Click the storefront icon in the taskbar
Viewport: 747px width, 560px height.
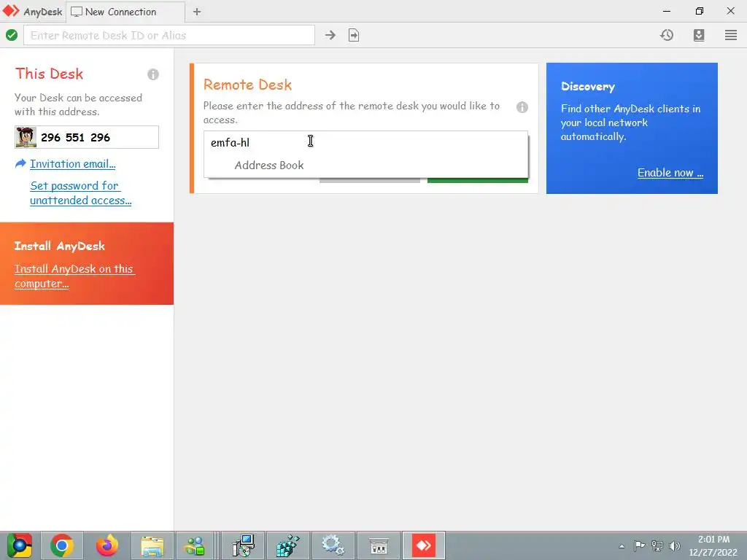(379, 545)
